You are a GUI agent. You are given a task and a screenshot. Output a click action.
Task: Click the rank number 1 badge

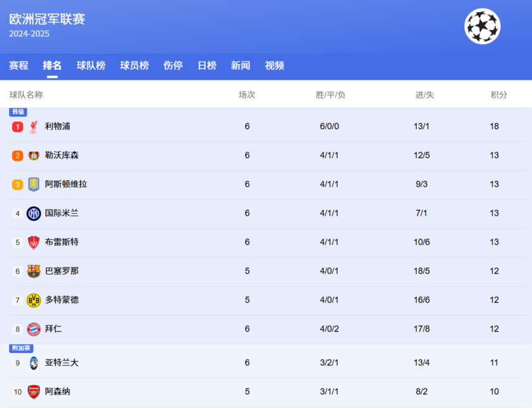tap(16, 126)
